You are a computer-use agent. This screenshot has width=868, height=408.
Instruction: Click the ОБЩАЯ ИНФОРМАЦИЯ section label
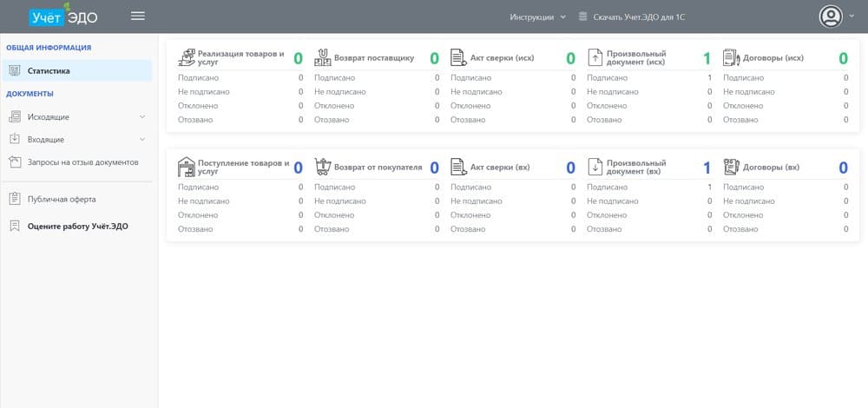tap(49, 48)
